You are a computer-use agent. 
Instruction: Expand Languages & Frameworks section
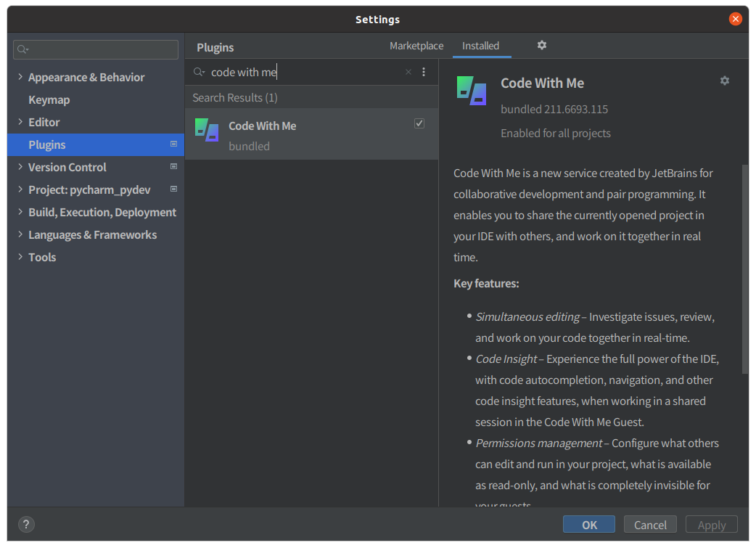20,234
